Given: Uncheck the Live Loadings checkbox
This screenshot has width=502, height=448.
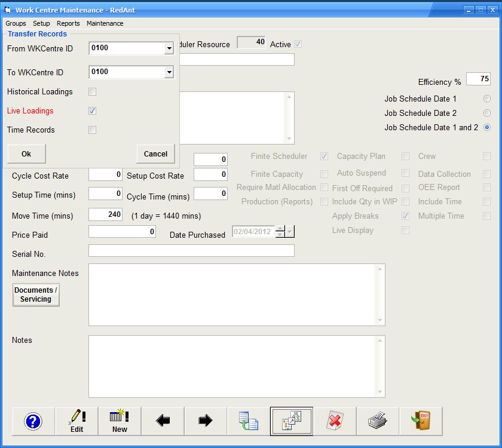Looking at the screenshot, I should pyautogui.click(x=92, y=111).
